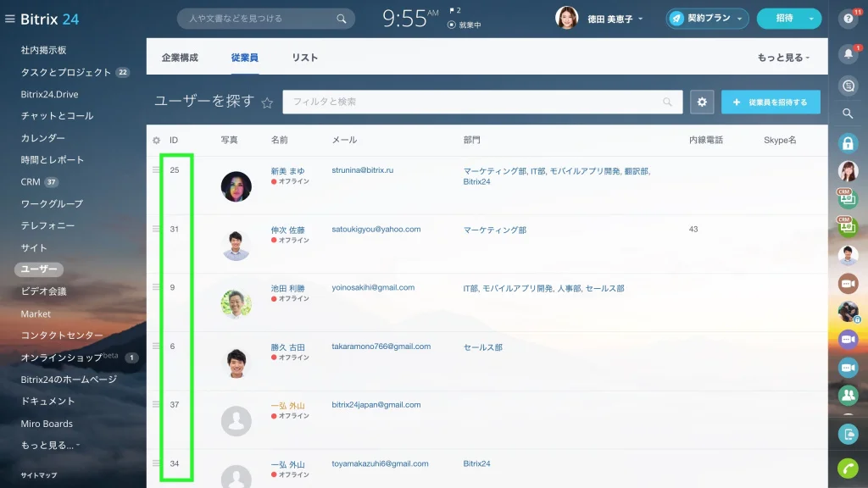Screen dimensions: 868x488
Task: Open the help question mark icon
Action: 848,19
